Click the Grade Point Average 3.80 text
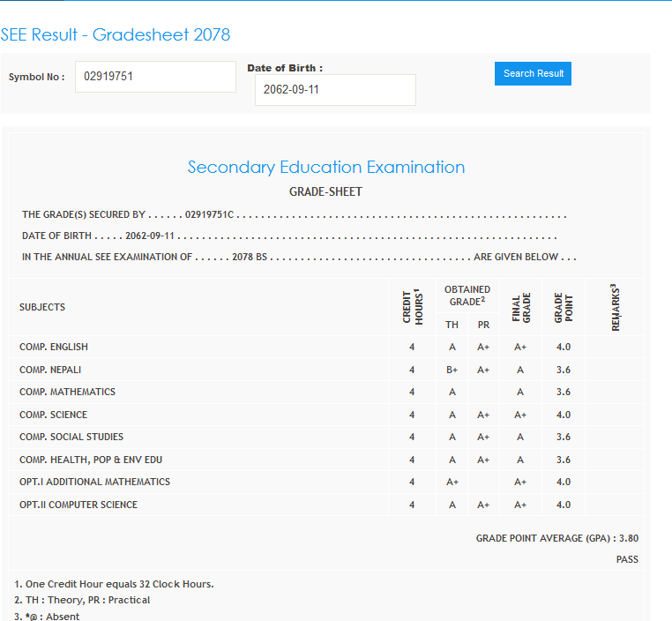This screenshot has height=621, width=672. 556,538
